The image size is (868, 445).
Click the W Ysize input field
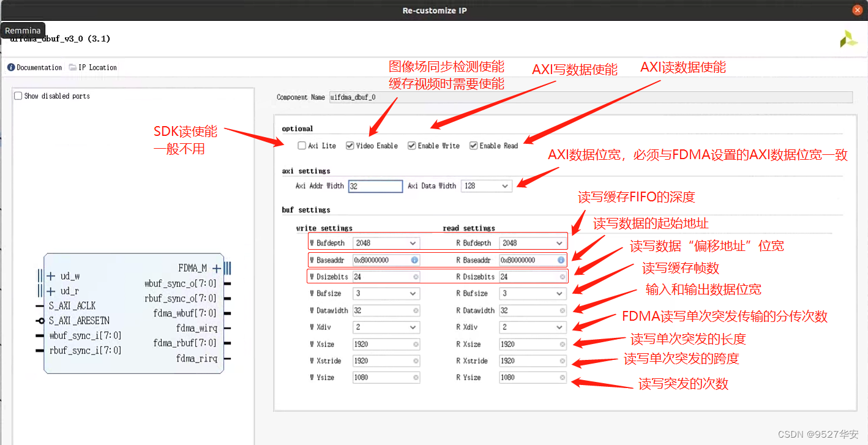click(386, 378)
